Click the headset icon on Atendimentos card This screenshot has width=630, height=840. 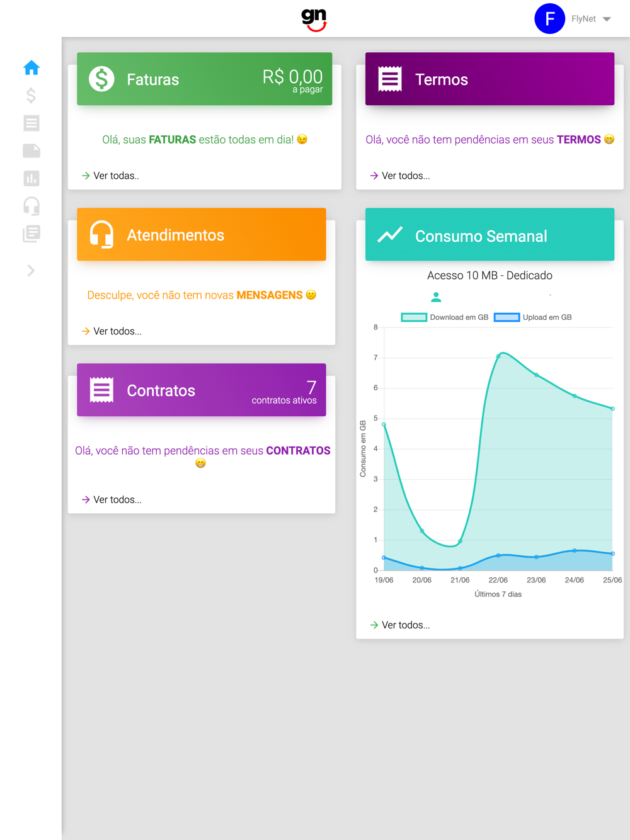pyautogui.click(x=101, y=234)
